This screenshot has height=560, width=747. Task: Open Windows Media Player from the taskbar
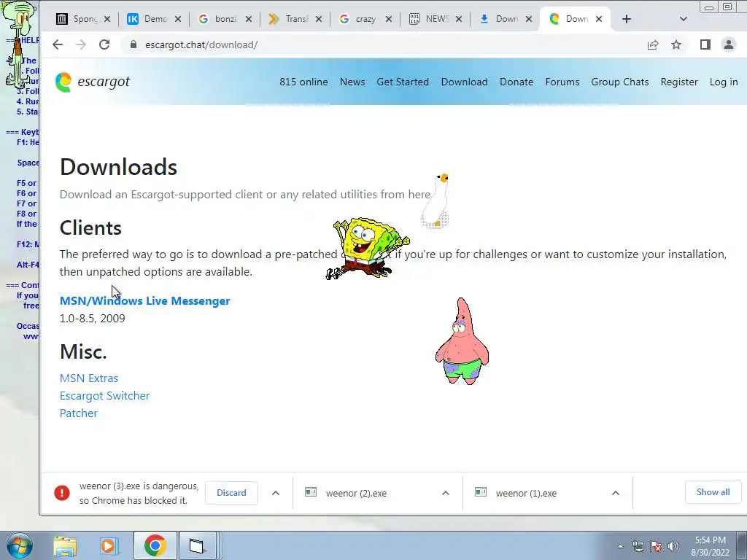(109, 545)
